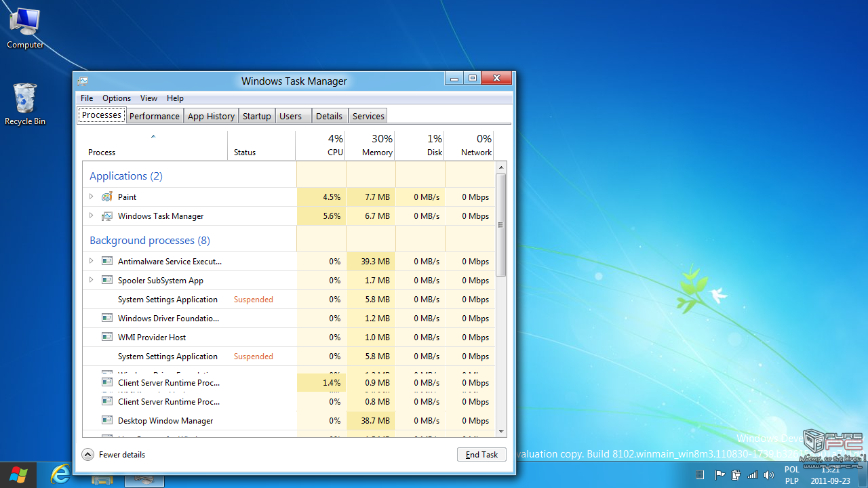Switch to the Performance tab
This screenshot has height=488, width=868.
(x=155, y=116)
